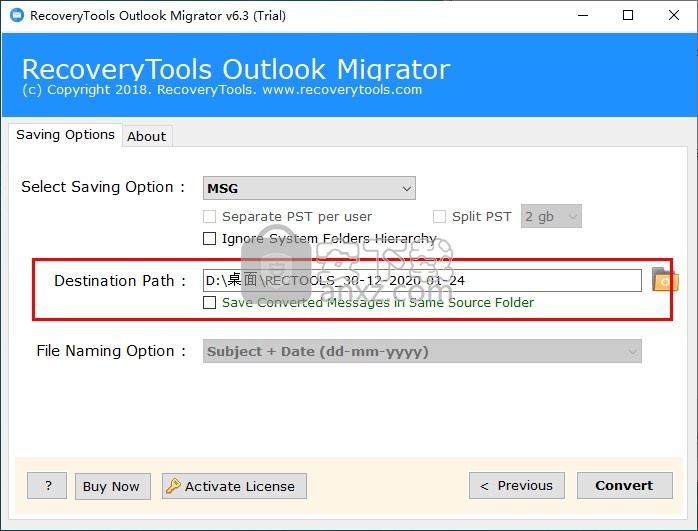
Task: Click the Buy Now button
Action: (x=113, y=486)
